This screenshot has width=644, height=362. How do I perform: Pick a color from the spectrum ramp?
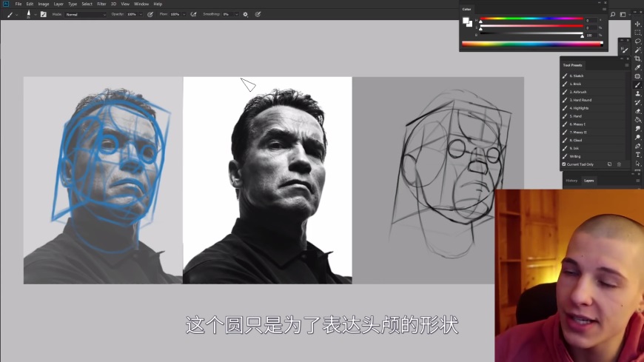click(532, 44)
